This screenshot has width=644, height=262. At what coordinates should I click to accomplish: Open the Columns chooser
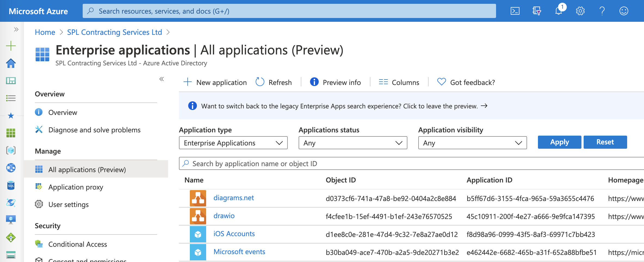pyautogui.click(x=399, y=82)
